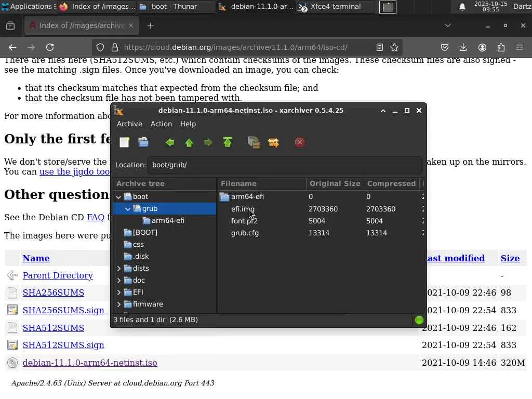The height and width of the screenshot is (399, 532).
Task: Select grub.cfg in the file list
Action: coord(245,233)
